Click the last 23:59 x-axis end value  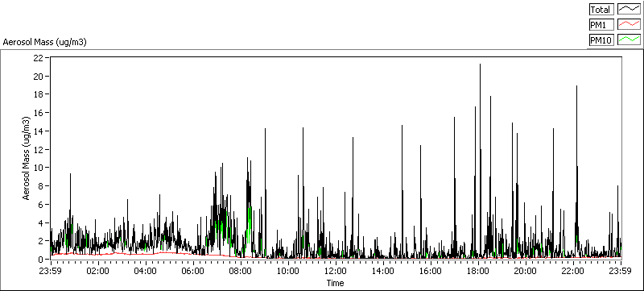(x=621, y=271)
